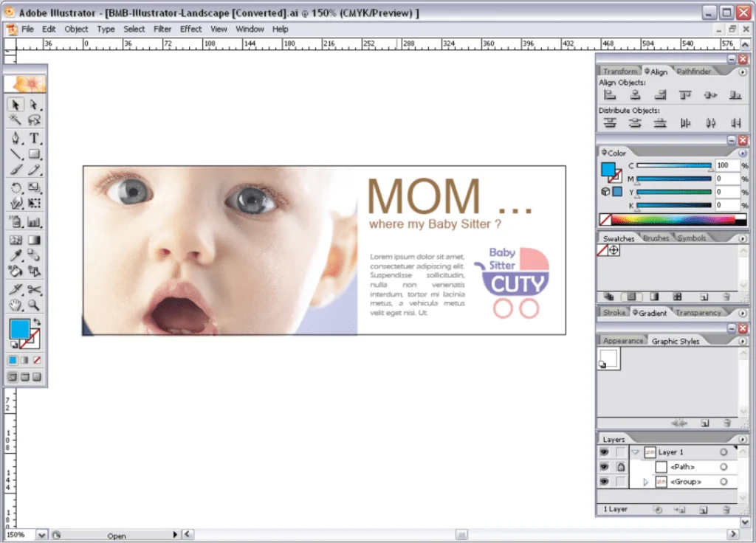The image size is (756, 543).
Task: Click Horizontal Align Left in Align panel
Action: pos(610,95)
